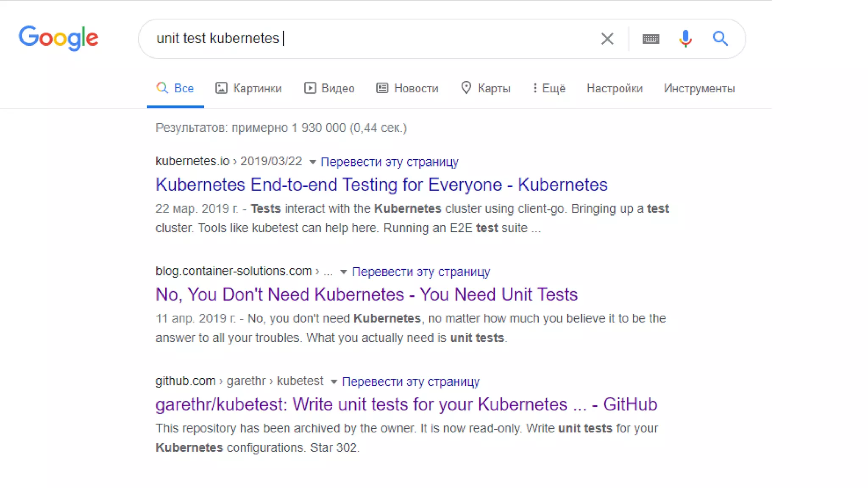This screenshot has height=488, width=868.
Task: Open the Настройки settings menu
Action: click(614, 88)
